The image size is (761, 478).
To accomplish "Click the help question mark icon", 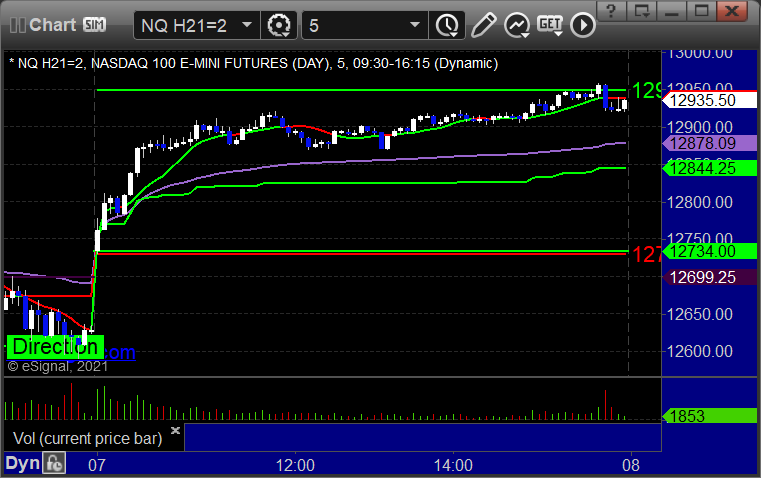I will pyautogui.click(x=611, y=11).
